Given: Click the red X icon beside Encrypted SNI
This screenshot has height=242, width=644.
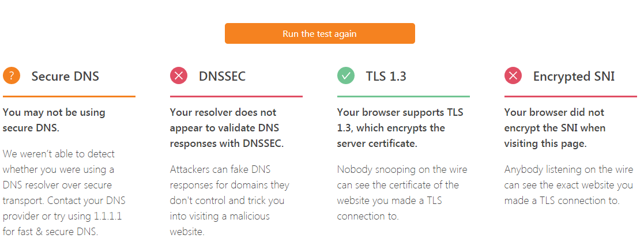Looking at the screenshot, I should pyautogui.click(x=513, y=75).
